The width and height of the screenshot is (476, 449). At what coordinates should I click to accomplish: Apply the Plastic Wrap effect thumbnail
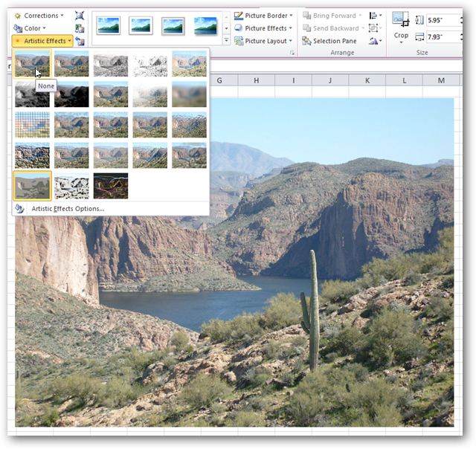189,155
